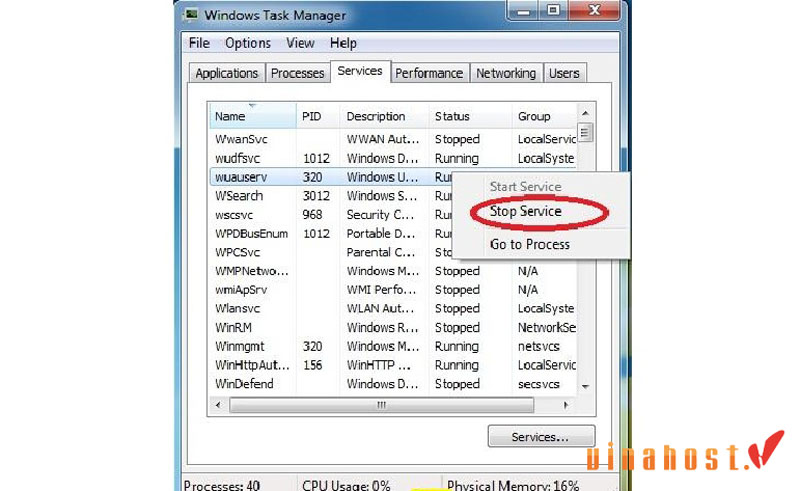
Task: Choose Start Service in context menu
Action: (526, 187)
